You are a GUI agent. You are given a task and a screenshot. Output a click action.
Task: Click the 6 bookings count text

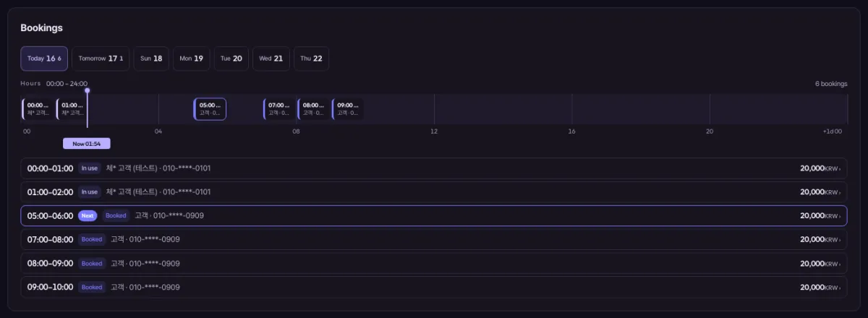click(831, 84)
